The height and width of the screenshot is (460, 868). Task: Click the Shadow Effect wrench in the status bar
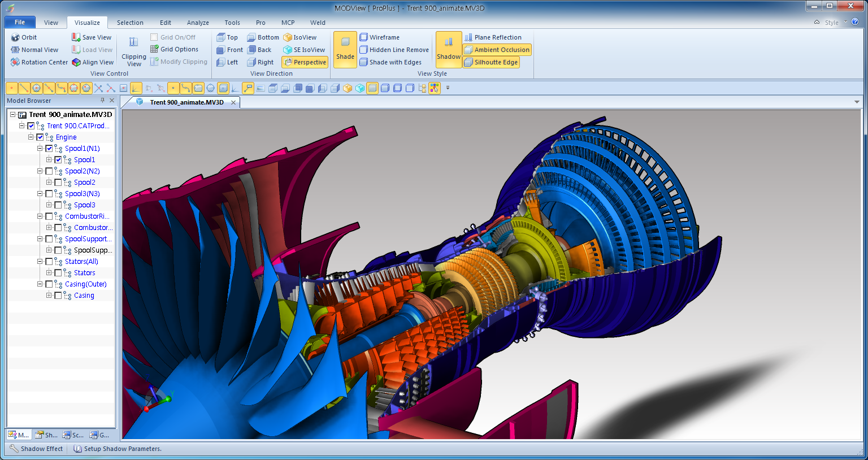[x=14, y=449]
